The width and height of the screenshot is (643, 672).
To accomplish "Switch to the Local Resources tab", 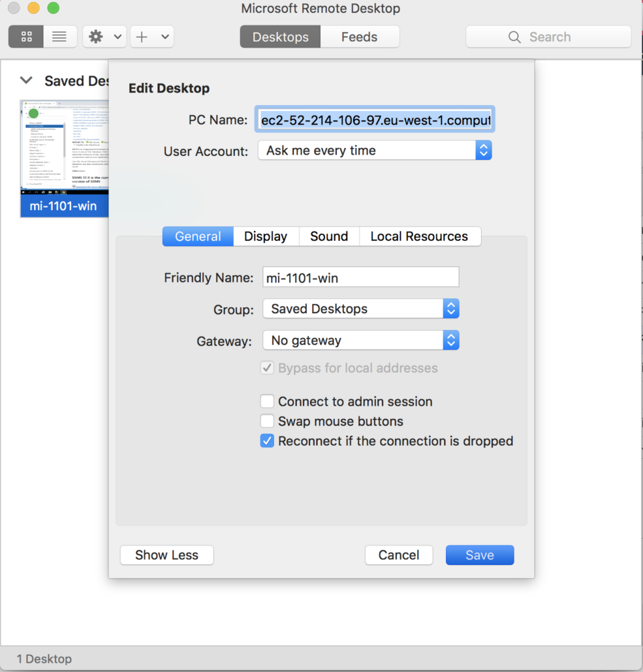I will (x=419, y=236).
